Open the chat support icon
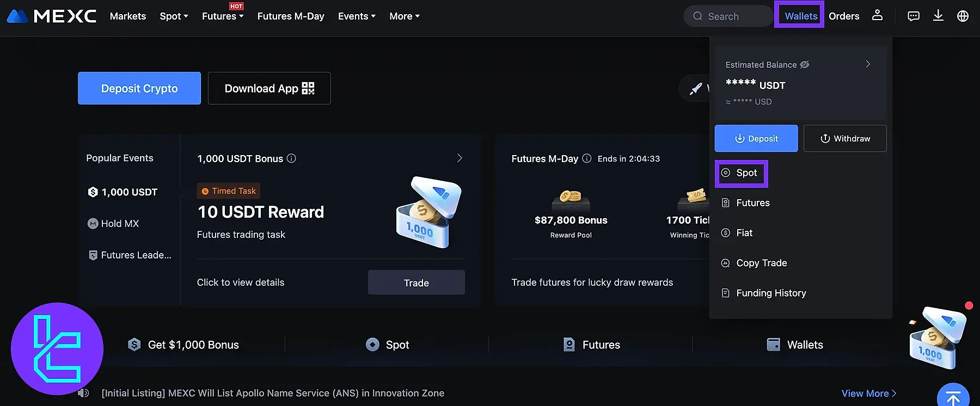 click(914, 16)
